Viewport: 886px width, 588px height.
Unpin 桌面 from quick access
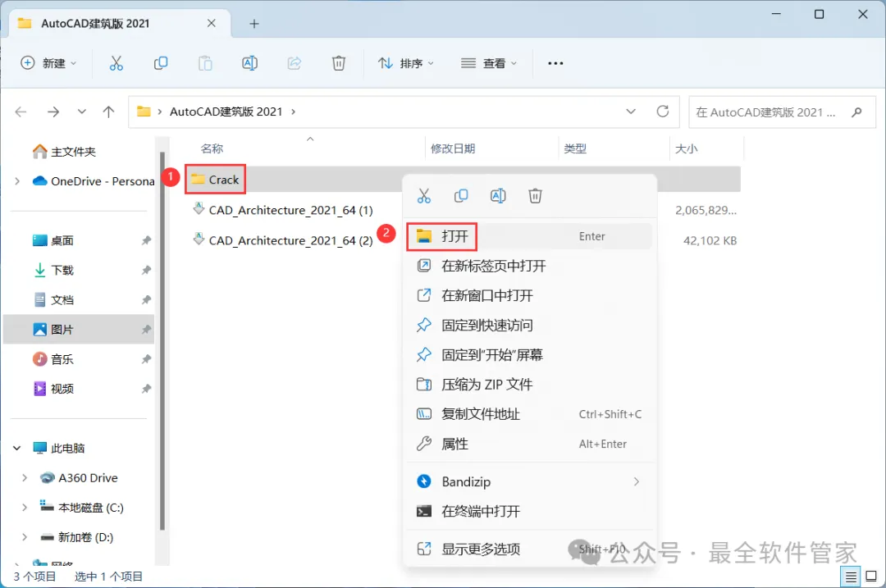[146, 240]
